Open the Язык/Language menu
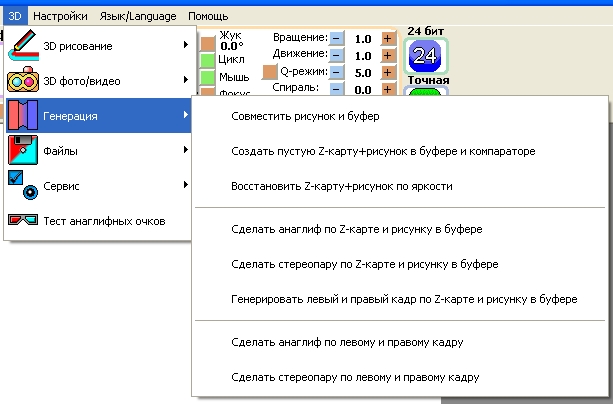This screenshot has width=613, height=404. [x=138, y=16]
